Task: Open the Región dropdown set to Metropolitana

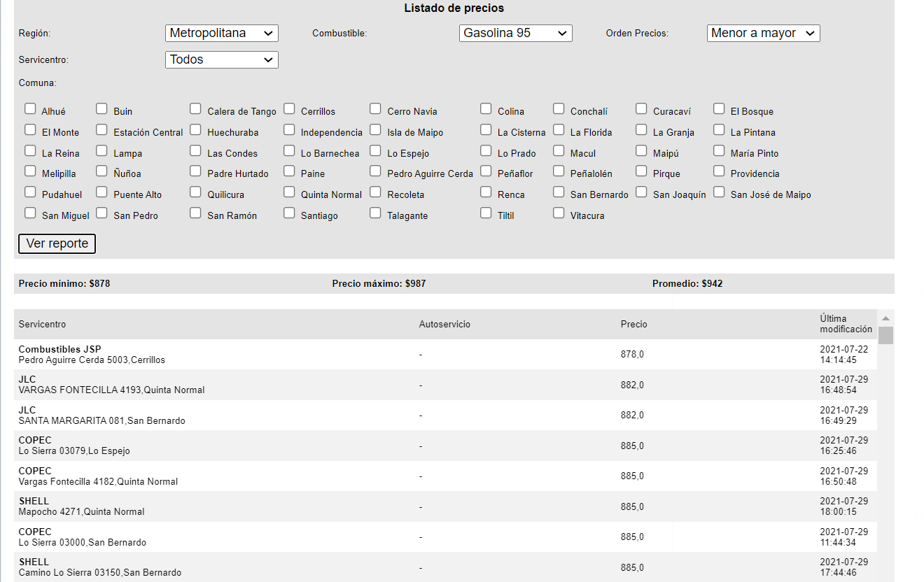Action: coord(222,33)
